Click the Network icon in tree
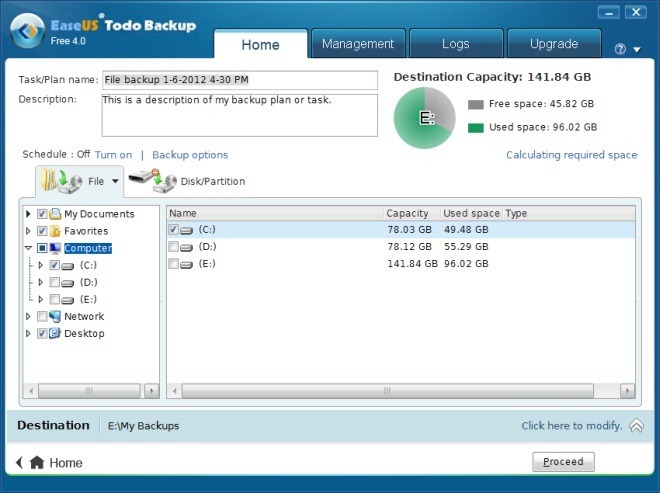Viewport: 660px width, 493px height. [x=55, y=316]
